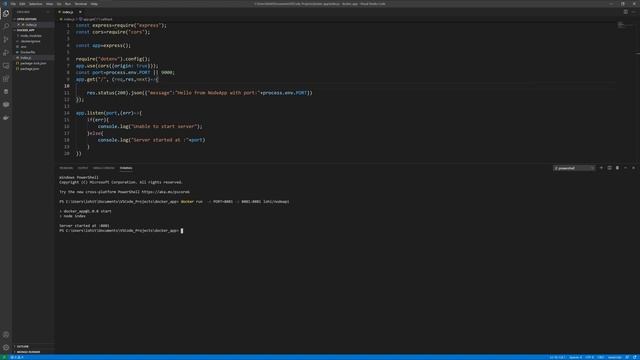This screenshot has height=360, width=640.
Task: Click the remote window indicator in status bar
Action: (x=4, y=357)
